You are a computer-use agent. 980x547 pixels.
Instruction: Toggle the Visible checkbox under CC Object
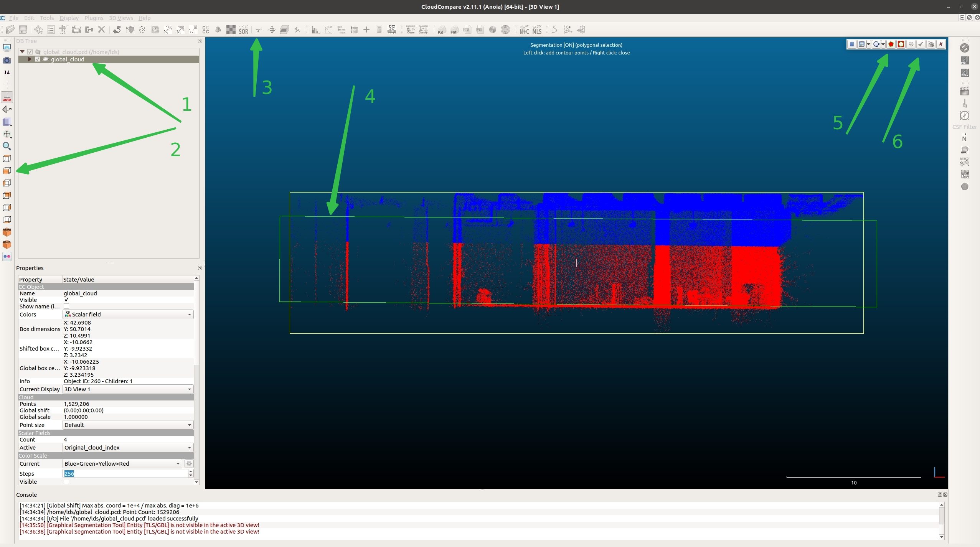pyautogui.click(x=66, y=300)
